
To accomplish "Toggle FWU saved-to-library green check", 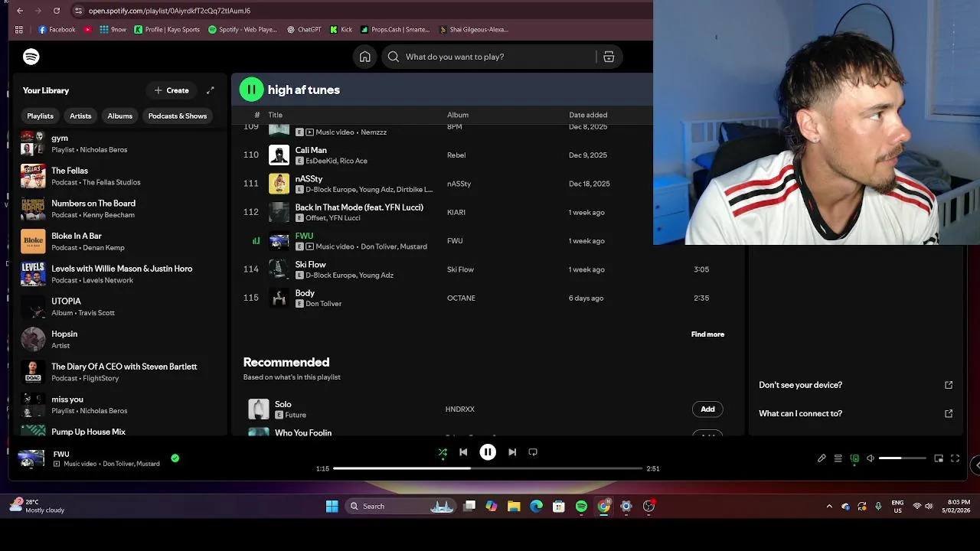I will (x=175, y=458).
